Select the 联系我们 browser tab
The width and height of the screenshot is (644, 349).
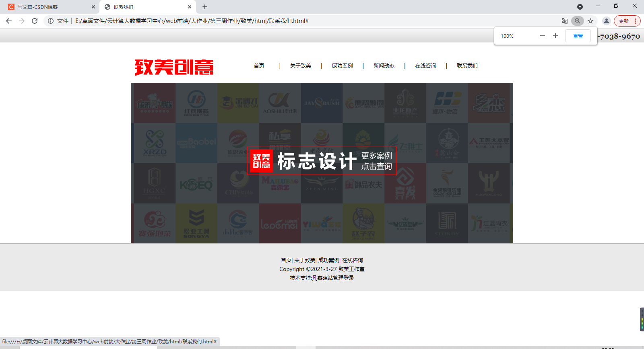147,7
